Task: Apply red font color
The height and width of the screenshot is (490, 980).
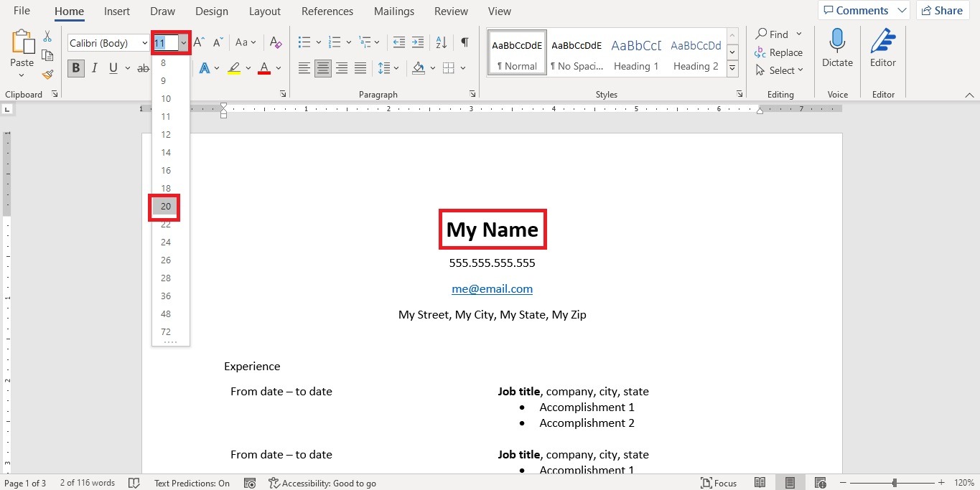Action: coord(264,68)
